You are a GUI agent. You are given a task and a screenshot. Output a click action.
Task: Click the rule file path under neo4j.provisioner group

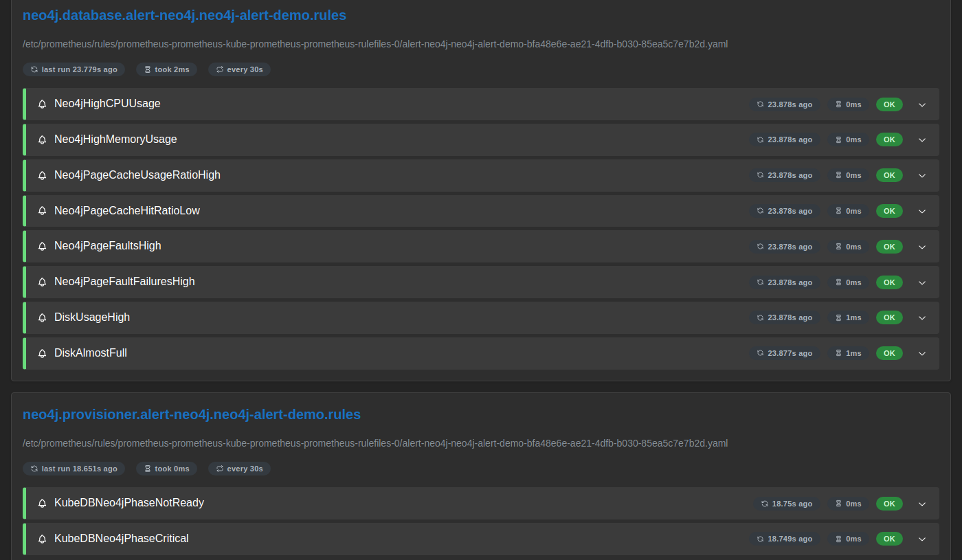[375, 443]
